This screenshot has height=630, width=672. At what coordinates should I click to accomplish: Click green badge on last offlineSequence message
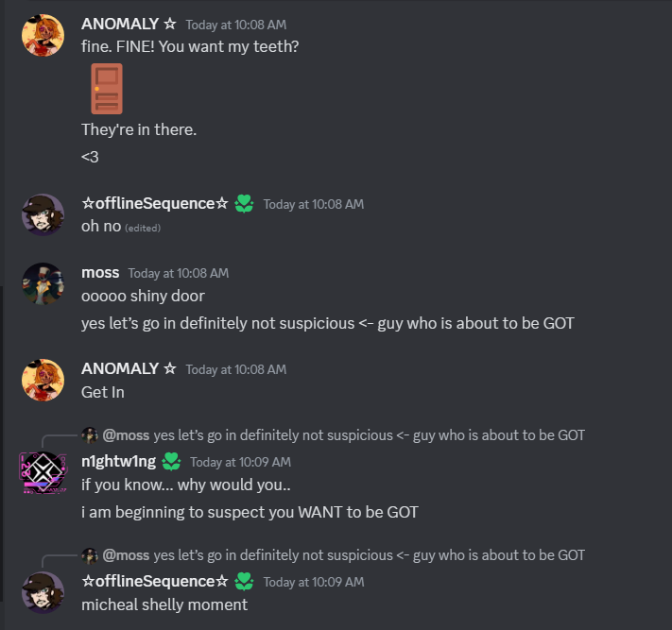(244, 582)
